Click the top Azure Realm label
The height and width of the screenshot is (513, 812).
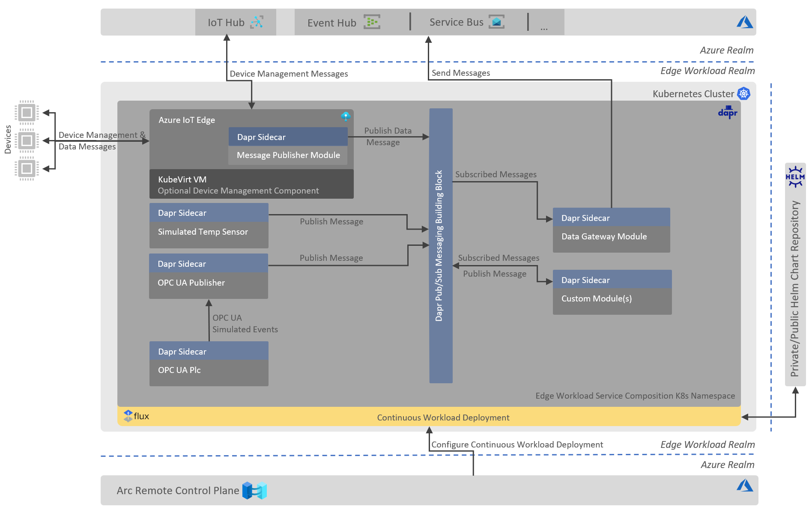(727, 50)
